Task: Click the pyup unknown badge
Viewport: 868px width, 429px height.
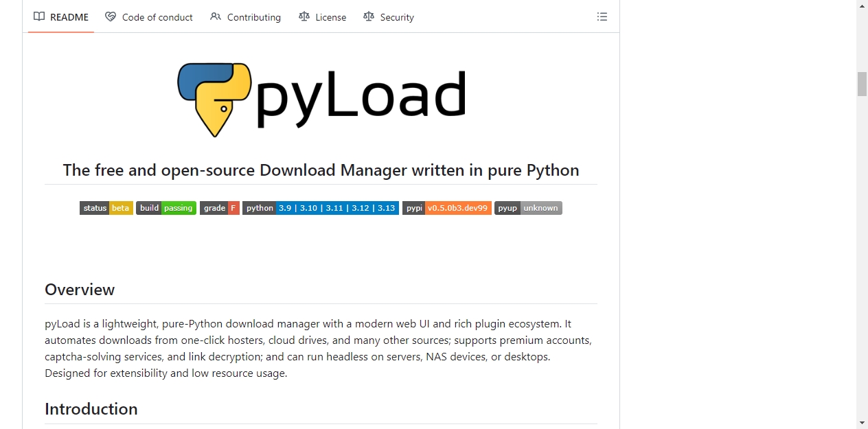Action: (528, 208)
